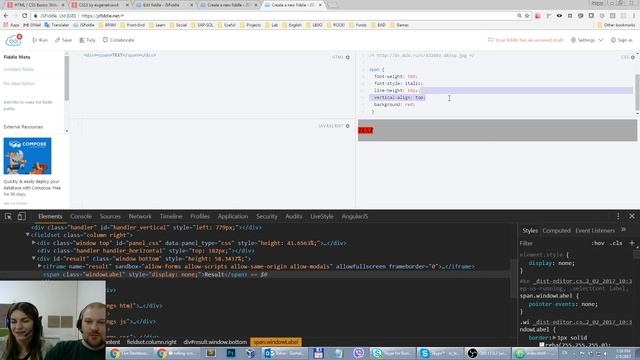Open the Translater bookmark
Screen dimensions: 640x360
[x=57, y=25]
